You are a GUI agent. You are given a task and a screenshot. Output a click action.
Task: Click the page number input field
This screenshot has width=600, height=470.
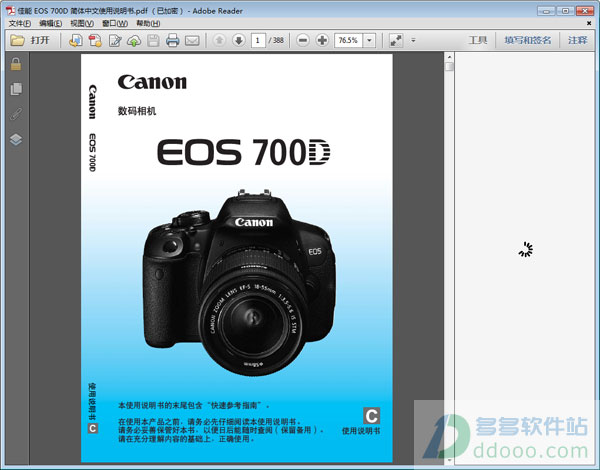click(258, 40)
